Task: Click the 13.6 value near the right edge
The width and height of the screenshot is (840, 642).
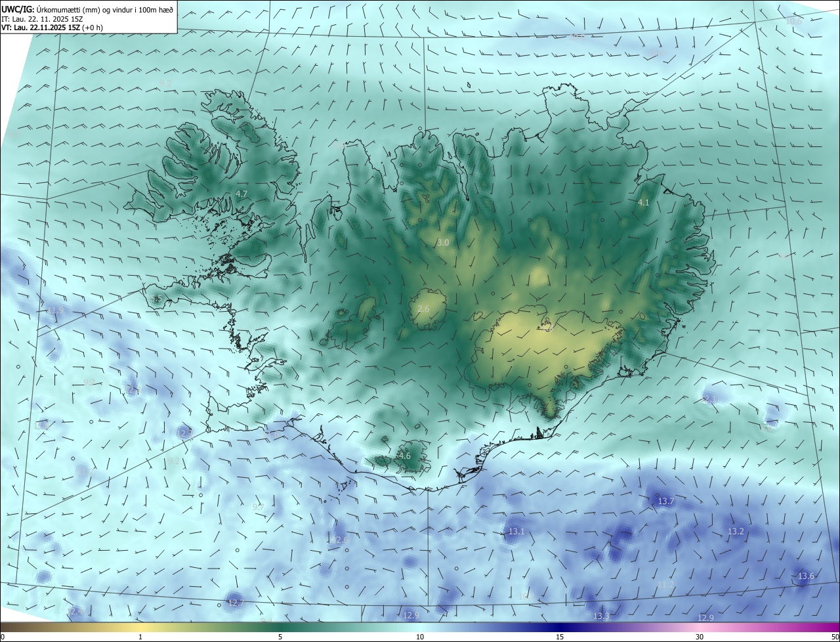Action: click(x=806, y=576)
